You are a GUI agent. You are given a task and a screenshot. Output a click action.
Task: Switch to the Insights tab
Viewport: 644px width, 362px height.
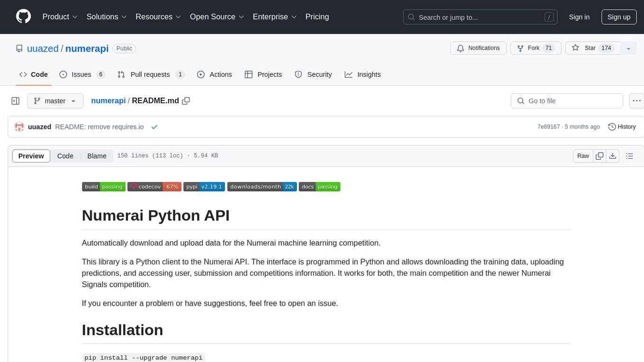click(363, 74)
